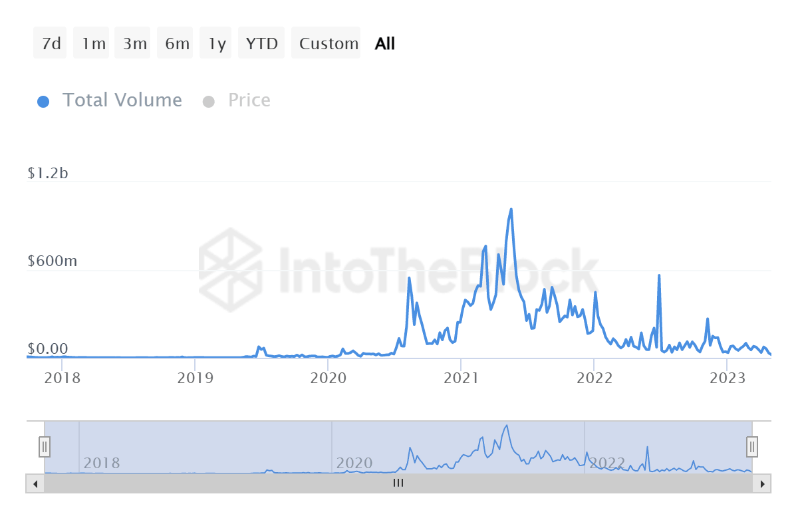This screenshot has height=532, width=798.
Task: Click the gray Price legend dot
Action: (209, 100)
